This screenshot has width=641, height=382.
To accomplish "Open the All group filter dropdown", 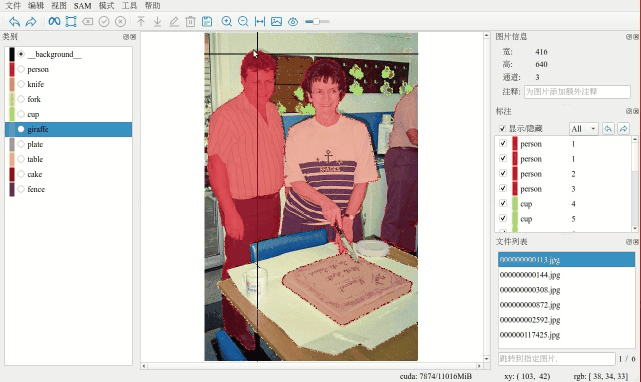I will [x=583, y=129].
